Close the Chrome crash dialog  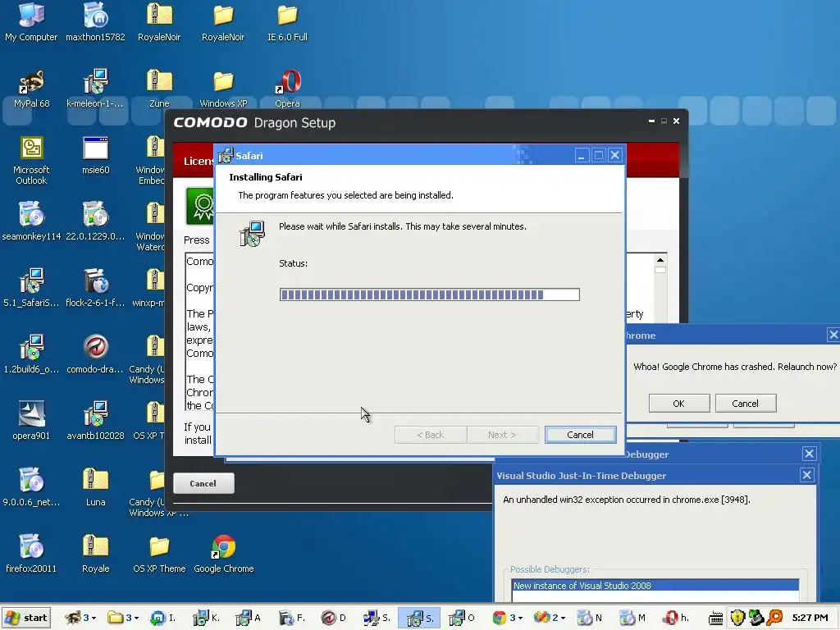click(833, 336)
